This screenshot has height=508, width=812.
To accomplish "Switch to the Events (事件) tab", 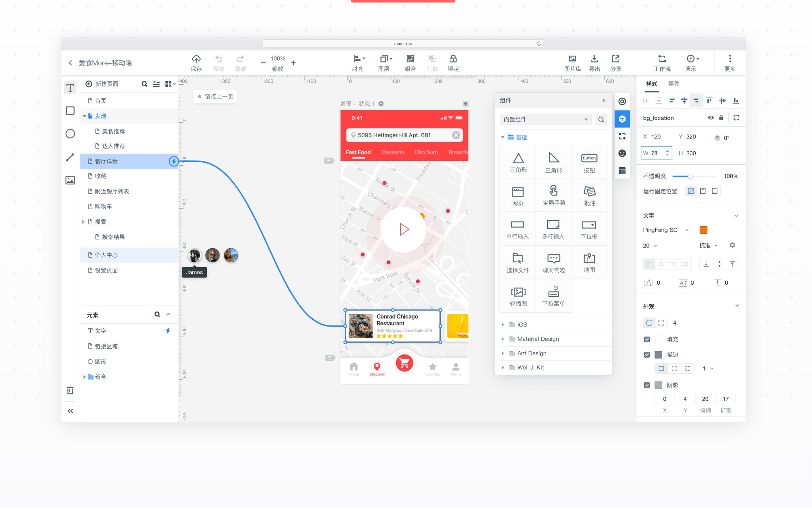I will (x=674, y=84).
